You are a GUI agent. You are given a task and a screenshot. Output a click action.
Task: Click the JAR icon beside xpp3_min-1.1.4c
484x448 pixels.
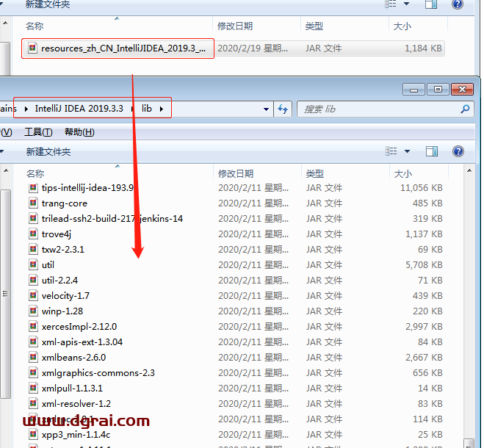click(x=33, y=435)
